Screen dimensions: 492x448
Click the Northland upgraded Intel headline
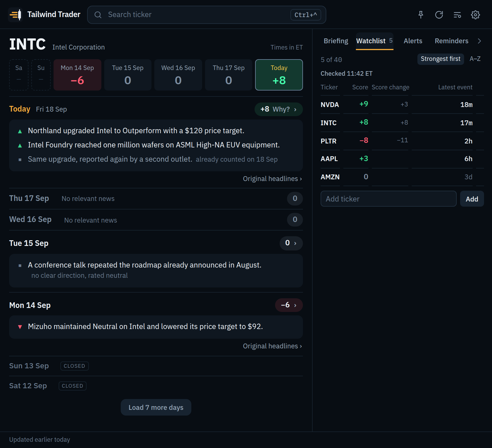(136, 131)
